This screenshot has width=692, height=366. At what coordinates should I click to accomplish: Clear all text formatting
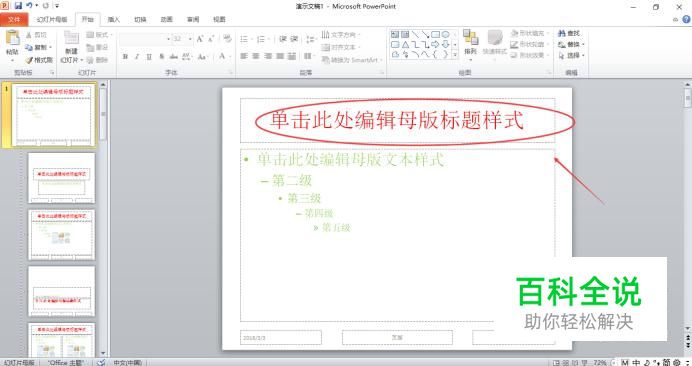pos(227,39)
